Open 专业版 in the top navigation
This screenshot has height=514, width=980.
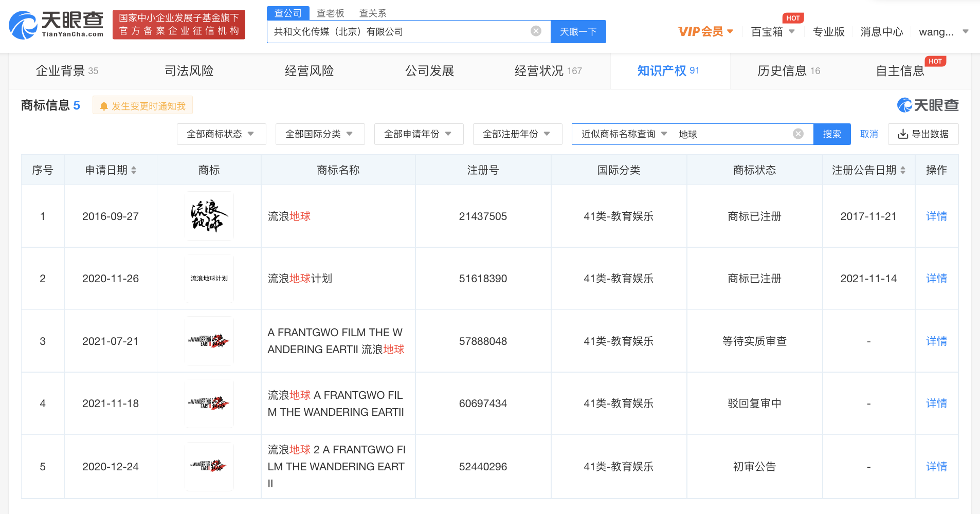tap(829, 32)
